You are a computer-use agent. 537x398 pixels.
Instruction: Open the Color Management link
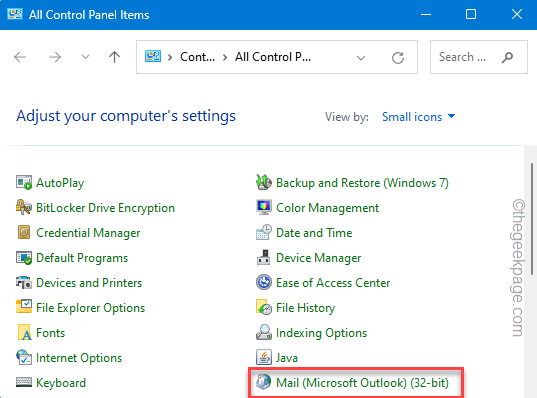tap(327, 208)
